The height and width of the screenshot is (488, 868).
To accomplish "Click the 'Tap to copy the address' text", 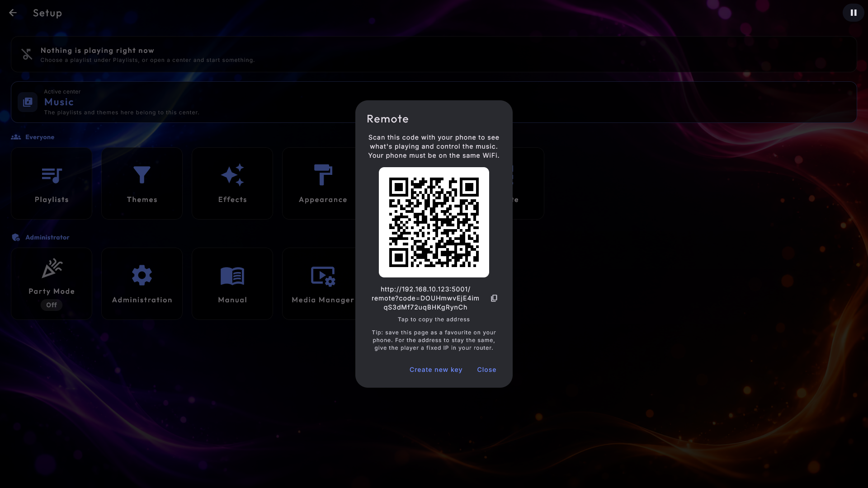I will click(x=434, y=319).
